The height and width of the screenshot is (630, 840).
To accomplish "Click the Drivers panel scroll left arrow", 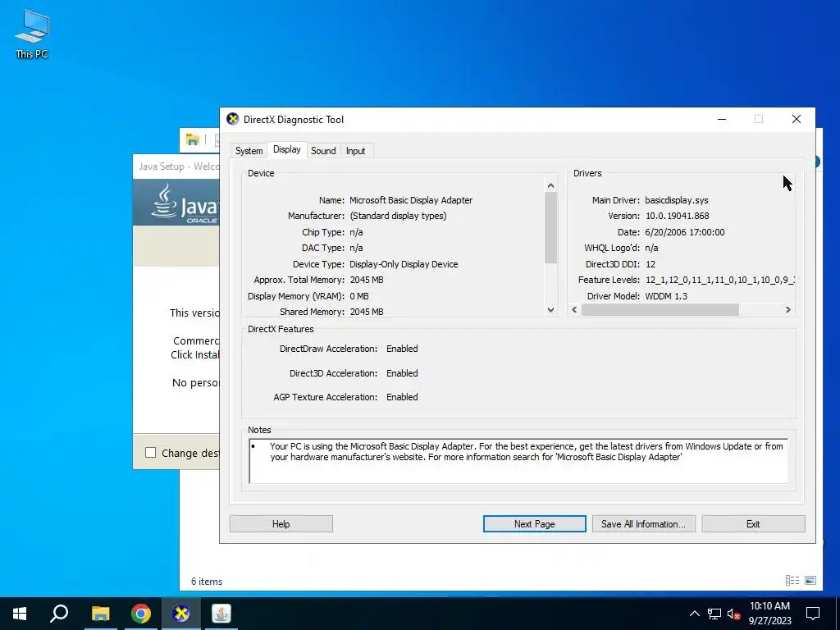I will [x=574, y=309].
